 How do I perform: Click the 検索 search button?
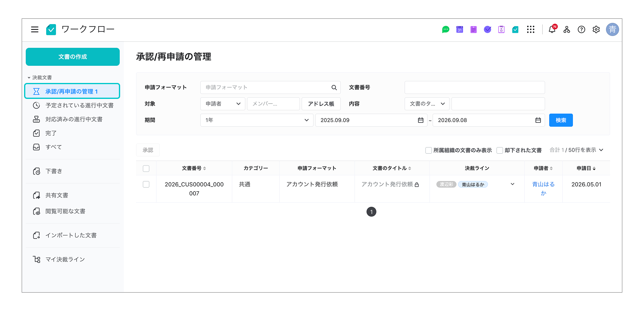point(561,120)
